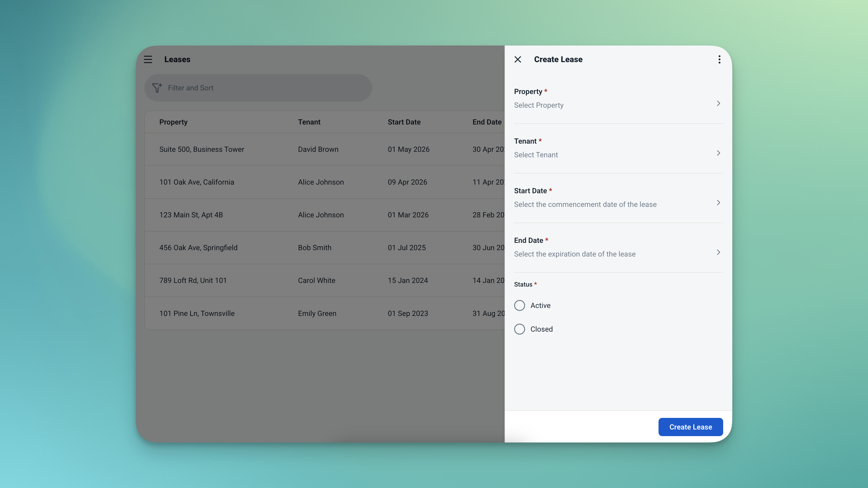The width and height of the screenshot is (868, 488).
Task: Open the End Date picker chevron
Action: (x=718, y=252)
